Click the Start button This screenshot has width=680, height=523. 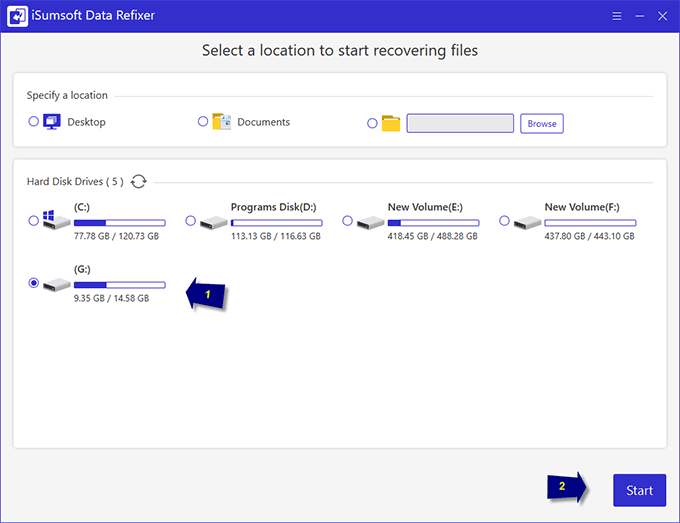tap(639, 490)
